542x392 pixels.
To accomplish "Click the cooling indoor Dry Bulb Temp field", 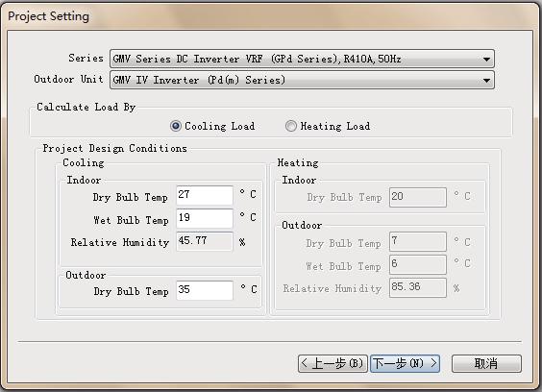I will point(205,196).
